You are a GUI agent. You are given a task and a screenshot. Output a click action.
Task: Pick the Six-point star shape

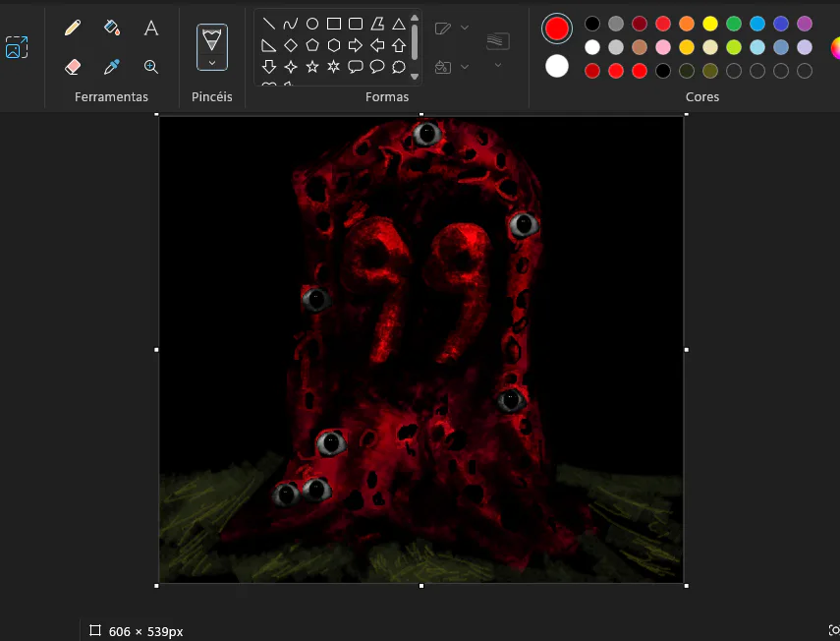coord(334,67)
